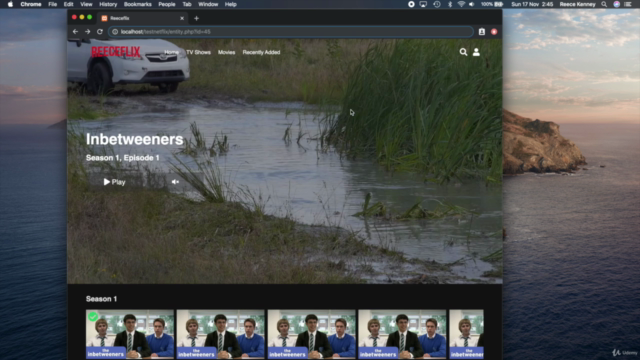640x360 pixels.
Task: Open the Edit menu
Action: [x=68, y=4]
